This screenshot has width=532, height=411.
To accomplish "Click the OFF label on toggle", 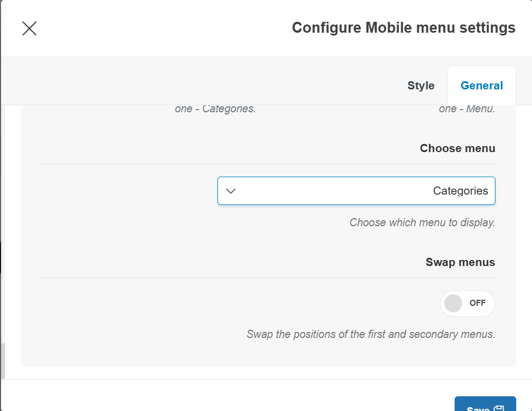I will coord(477,304).
